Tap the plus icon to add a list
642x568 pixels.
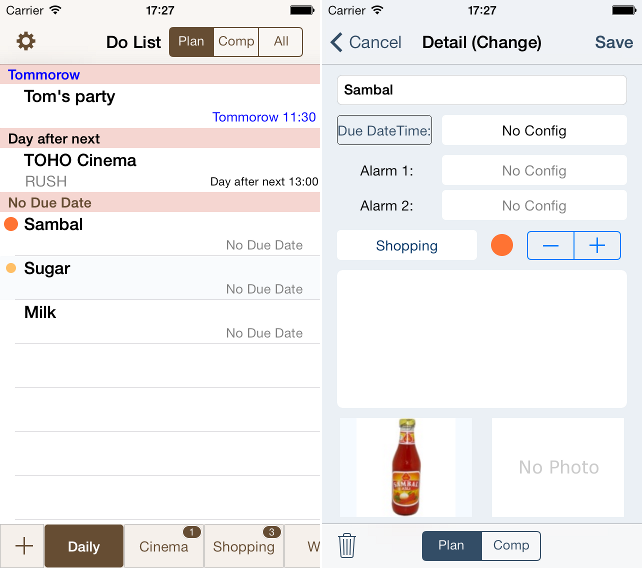pos(24,546)
